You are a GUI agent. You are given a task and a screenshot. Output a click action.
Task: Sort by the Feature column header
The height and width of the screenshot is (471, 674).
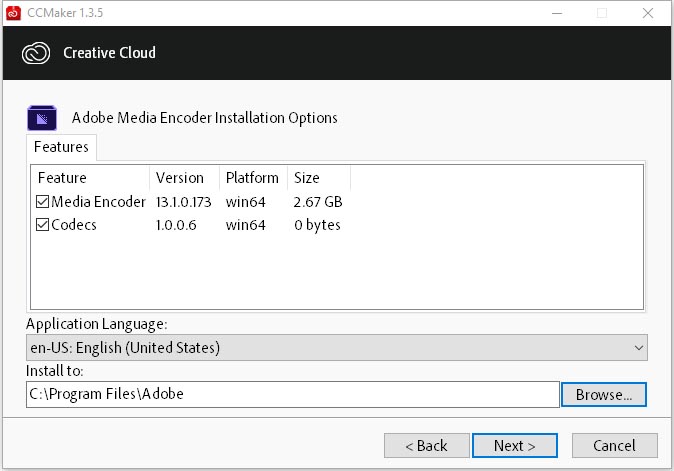[x=90, y=178]
